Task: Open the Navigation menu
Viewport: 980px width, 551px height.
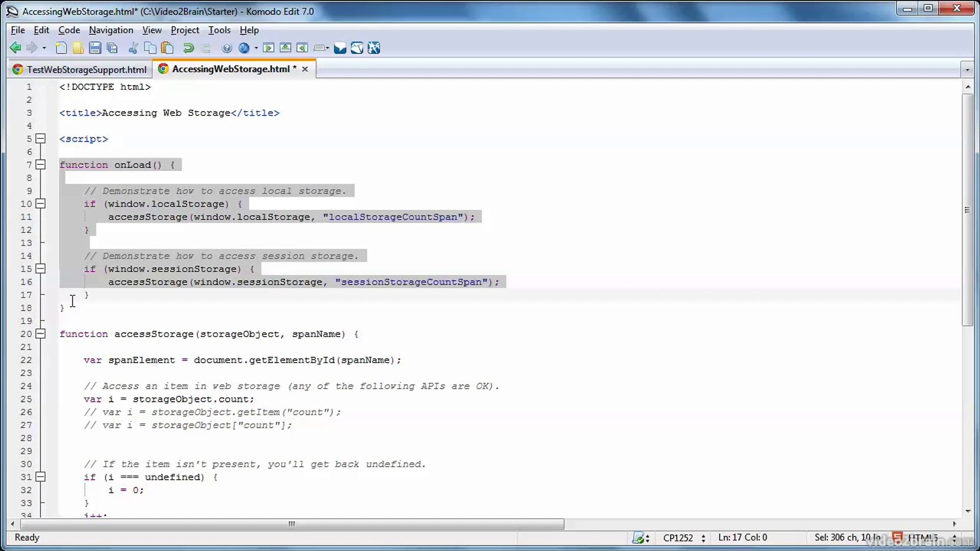Action: 111,30
